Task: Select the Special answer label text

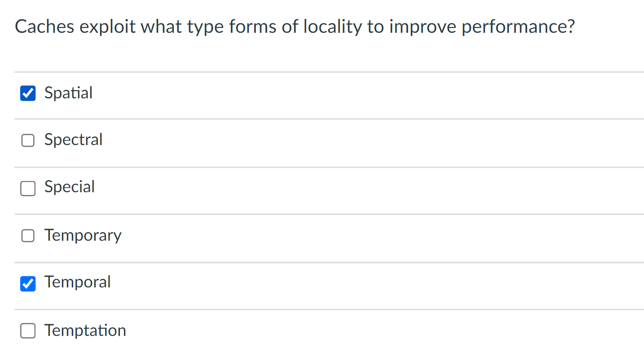Action: click(69, 187)
